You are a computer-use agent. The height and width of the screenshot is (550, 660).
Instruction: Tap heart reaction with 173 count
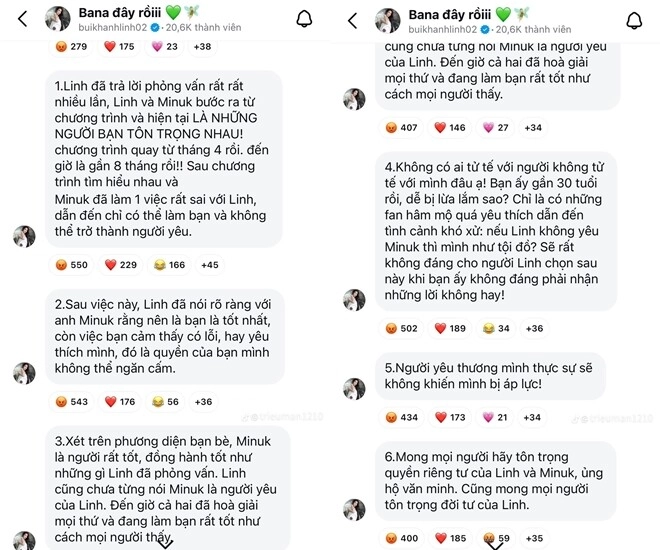click(x=450, y=417)
